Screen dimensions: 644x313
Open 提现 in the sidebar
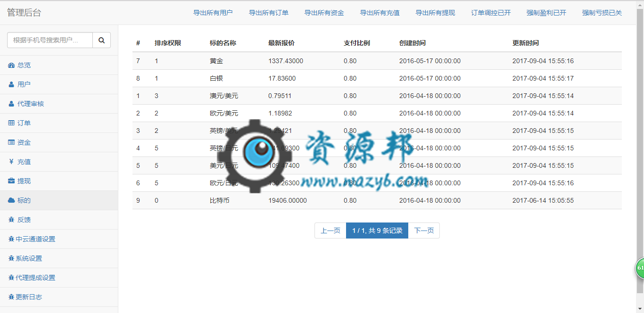[x=59, y=181]
